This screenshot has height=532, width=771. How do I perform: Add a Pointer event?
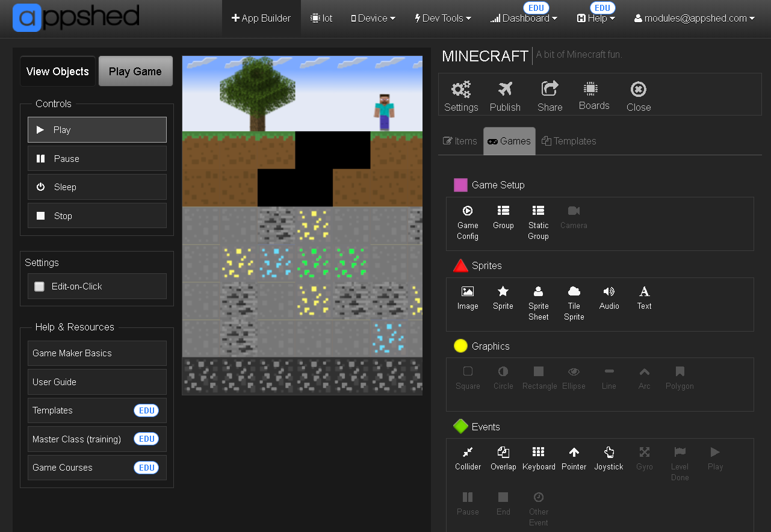click(574, 459)
